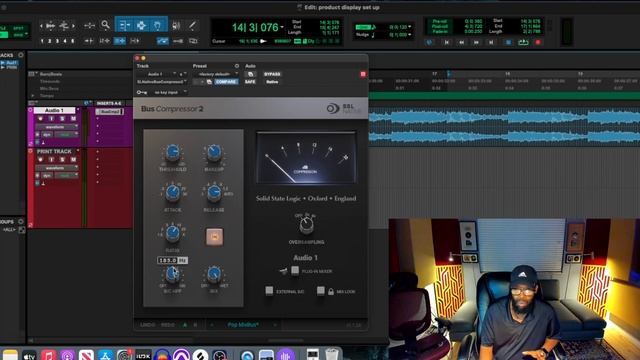Viewport: 640px width, 360px height.
Task: Open Audio 1 waveform view selector
Action: click(56, 127)
